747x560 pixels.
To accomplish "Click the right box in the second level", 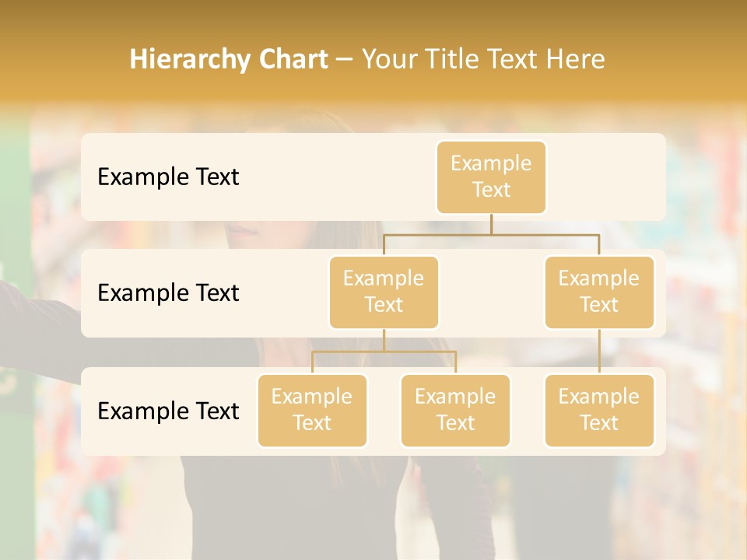I will (x=599, y=292).
